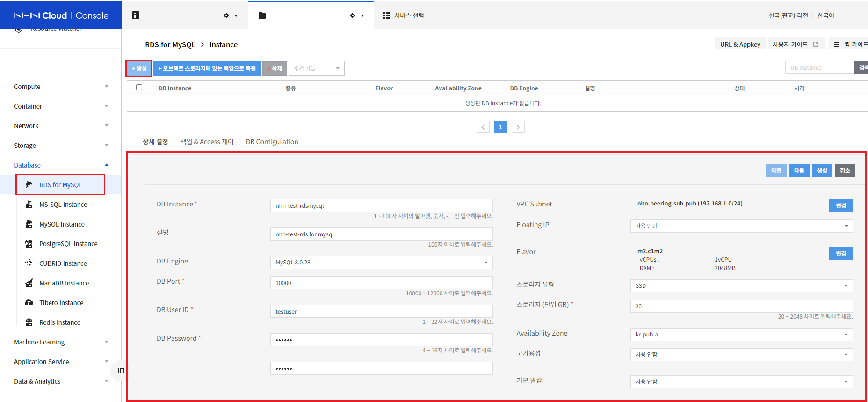
Task: Change language via 한국어
Action: point(825,15)
